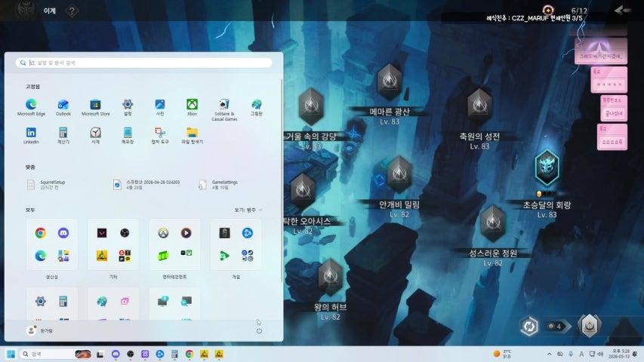Click the Outlook pinned app icon
This screenshot has width=644, height=362.
[x=63, y=108]
